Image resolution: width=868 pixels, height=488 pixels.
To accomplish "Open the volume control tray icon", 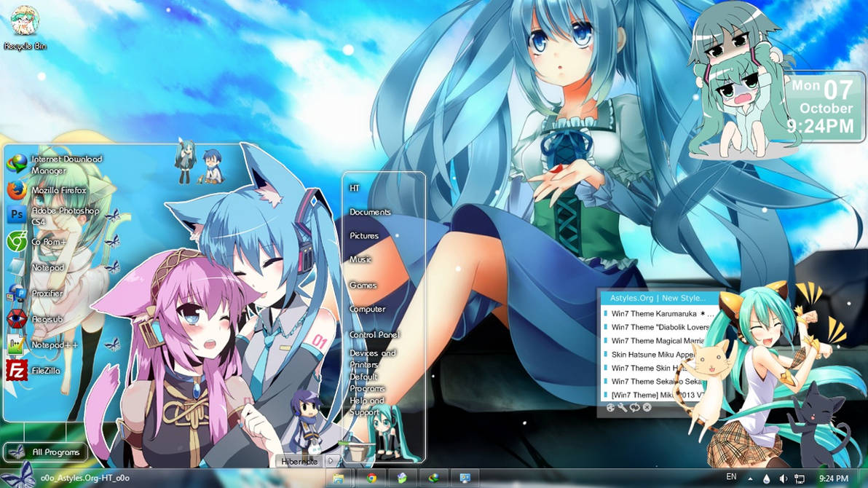I will pos(783,479).
